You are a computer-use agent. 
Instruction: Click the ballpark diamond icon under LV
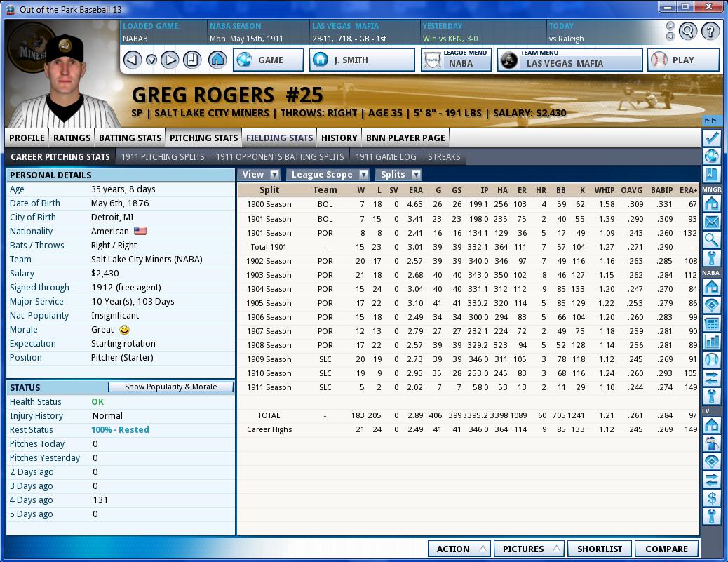click(711, 461)
